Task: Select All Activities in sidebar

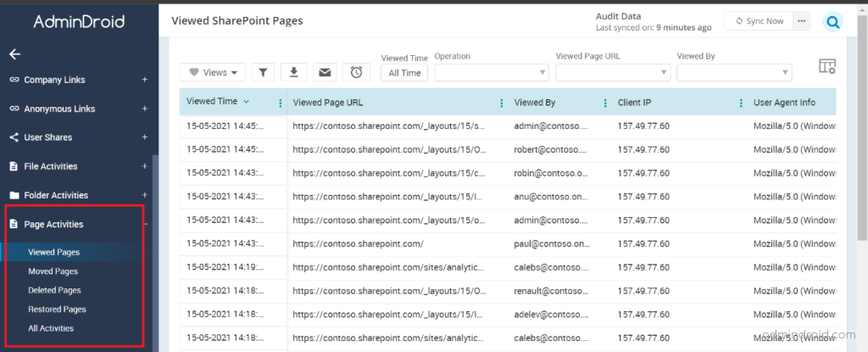Action: coord(51,328)
